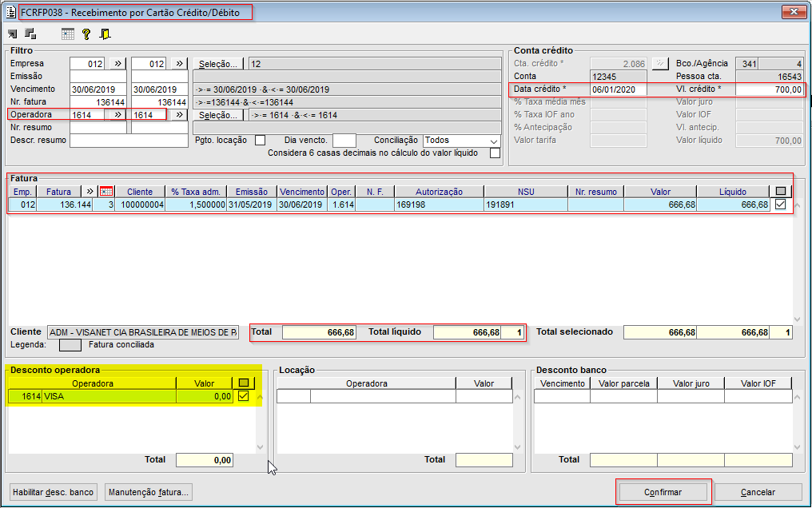Click the Data crédito input field

click(x=619, y=89)
